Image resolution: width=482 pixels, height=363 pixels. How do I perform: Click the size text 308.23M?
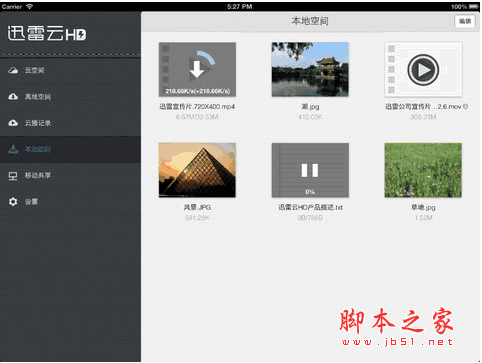coord(423,117)
